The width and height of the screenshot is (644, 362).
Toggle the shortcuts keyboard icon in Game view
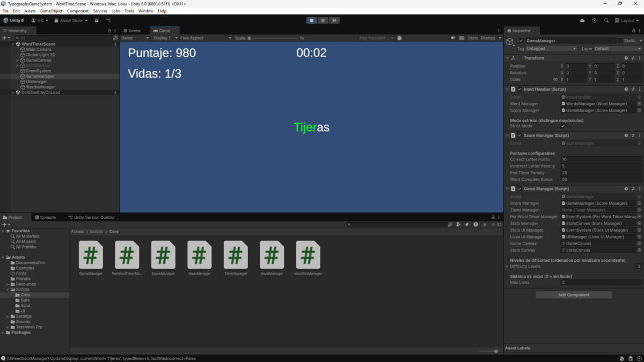point(462,38)
